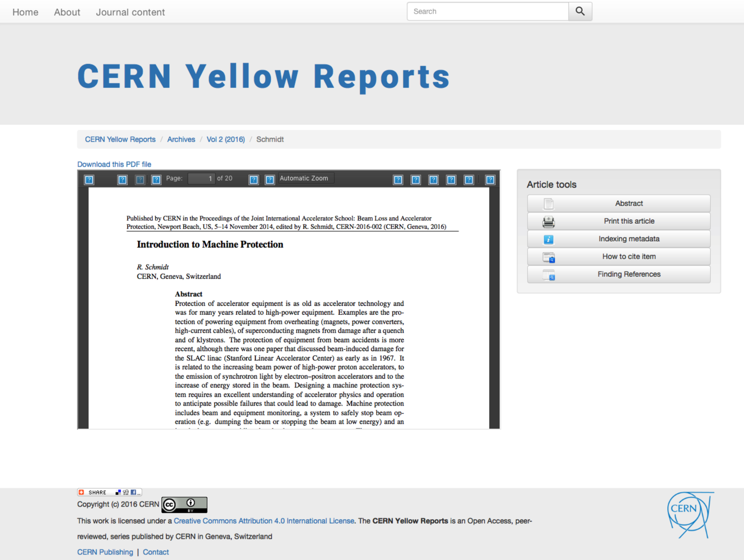Open the Home menu item
The height and width of the screenshot is (560, 744).
click(x=25, y=12)
